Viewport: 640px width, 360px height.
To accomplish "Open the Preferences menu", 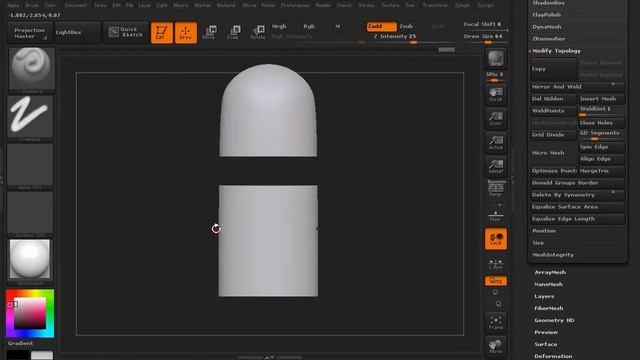I will coord(295,5).
